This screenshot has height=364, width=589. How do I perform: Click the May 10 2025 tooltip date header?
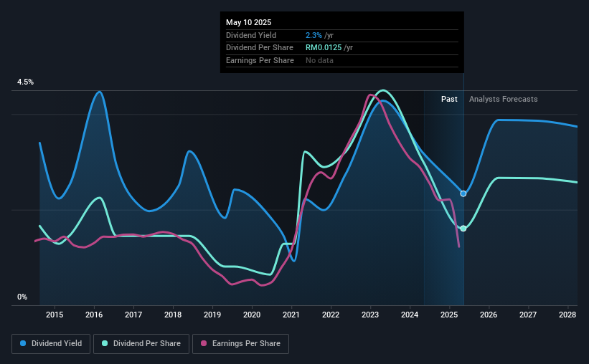click(x=249, y=22)
